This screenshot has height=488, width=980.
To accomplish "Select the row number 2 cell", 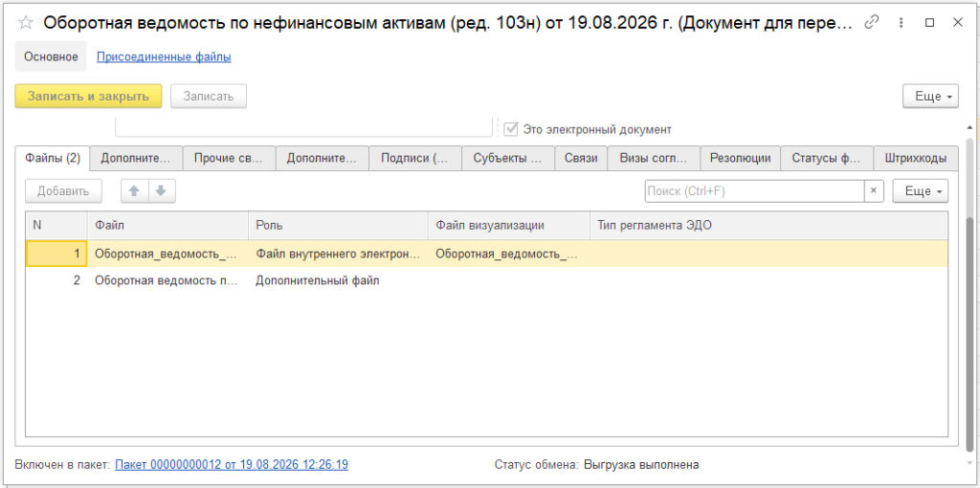I will (x=56, y=280).
